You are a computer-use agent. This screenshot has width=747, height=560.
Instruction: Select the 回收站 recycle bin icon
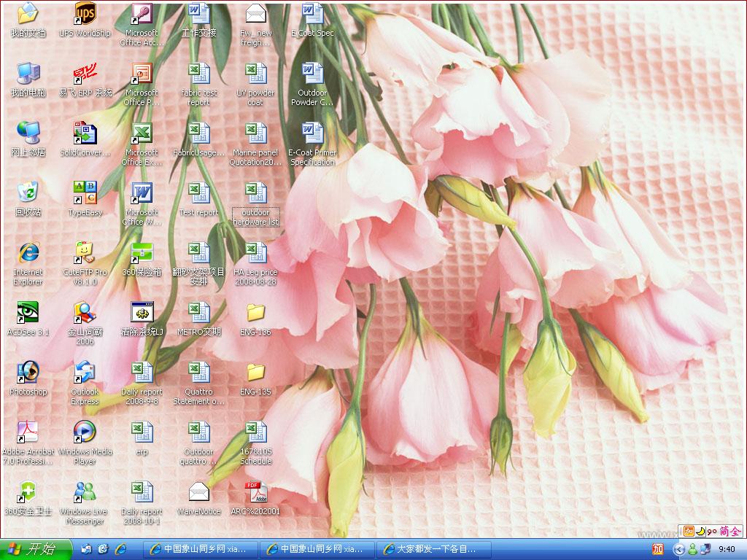coord(28,199)
